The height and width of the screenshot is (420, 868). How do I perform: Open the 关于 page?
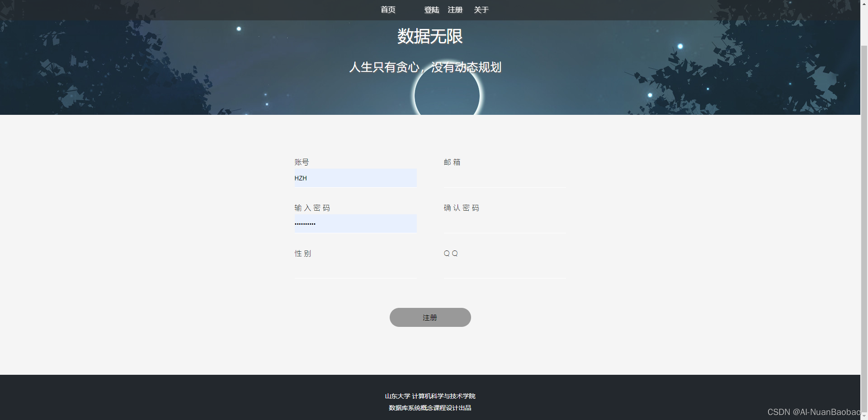pyautogui.click(x=481, y=10)
